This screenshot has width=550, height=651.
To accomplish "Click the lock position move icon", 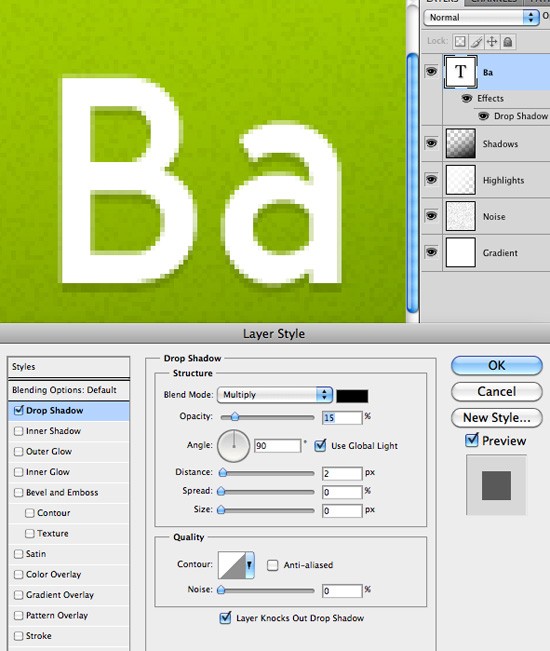I will [x=492, y=42].
